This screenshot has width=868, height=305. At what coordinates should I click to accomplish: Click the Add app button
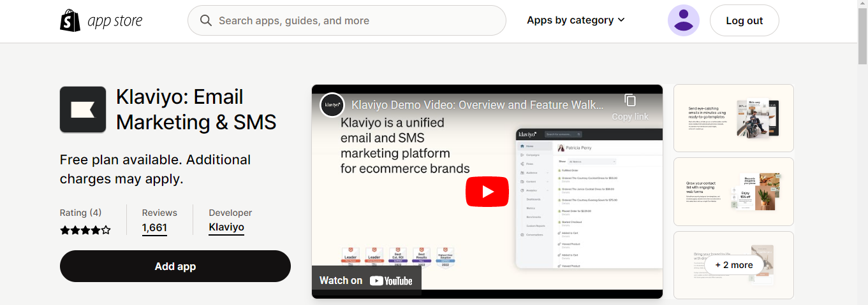pos(175,266)
